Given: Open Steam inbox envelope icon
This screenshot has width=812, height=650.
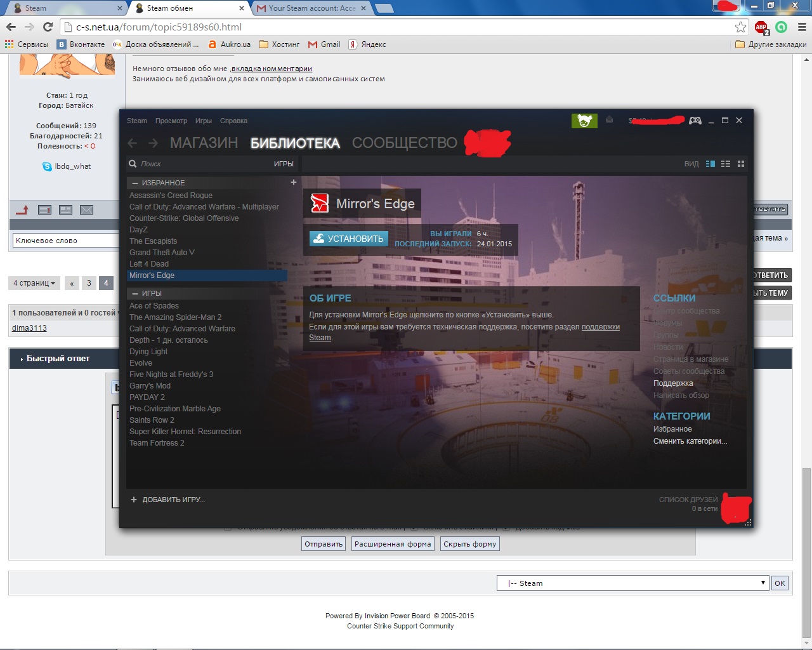Looking at the screenshot, I should pos(609,119).
